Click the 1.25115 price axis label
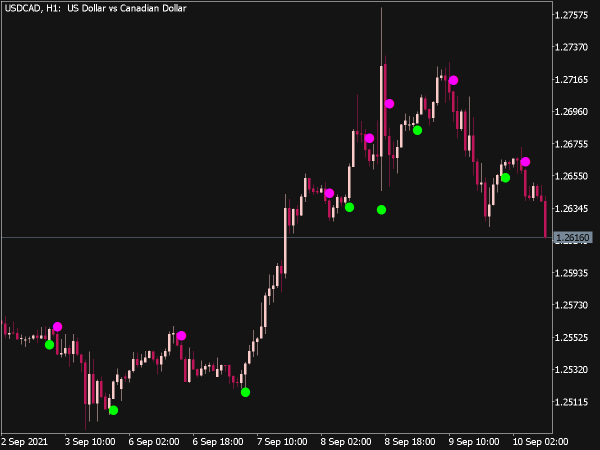The width and height of the screenshot is (600, 450). tap(571, 403)
